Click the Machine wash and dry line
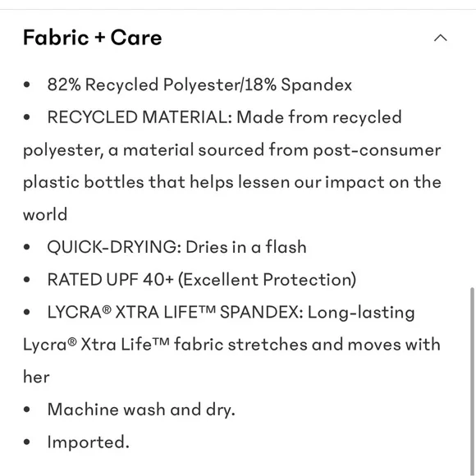 141,410
